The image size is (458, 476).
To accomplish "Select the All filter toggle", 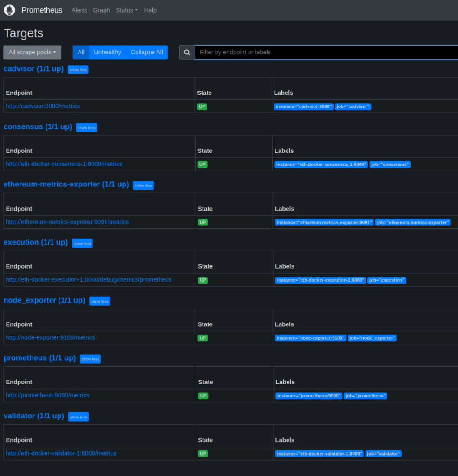I will coord(81,53).
